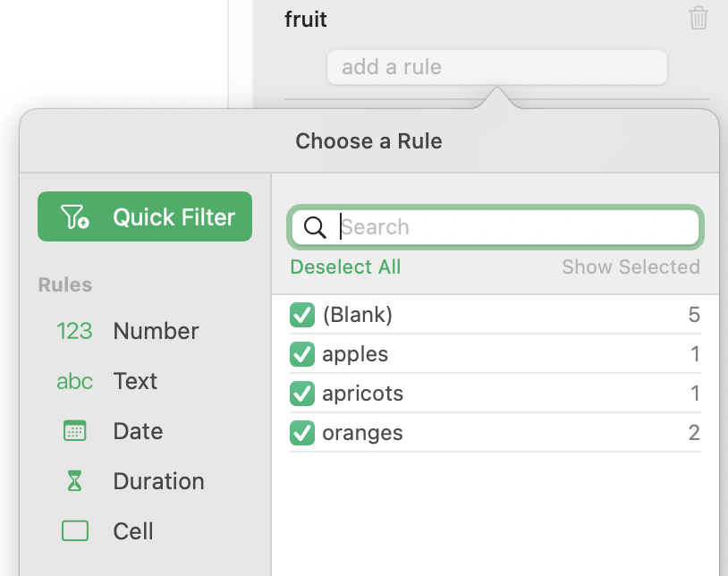Select the abc Text rule icon
The image size is (728, 576).
[74, 382]
